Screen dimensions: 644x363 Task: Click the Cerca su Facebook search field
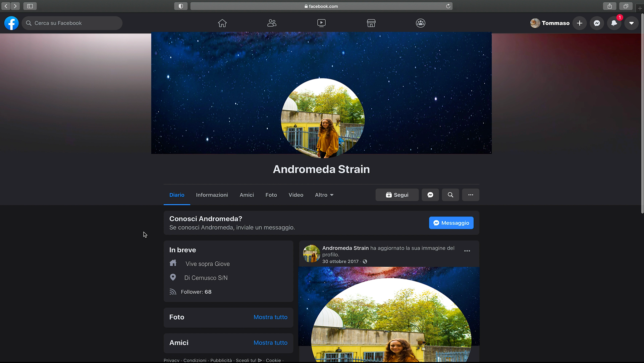click(x=72, y=23)
